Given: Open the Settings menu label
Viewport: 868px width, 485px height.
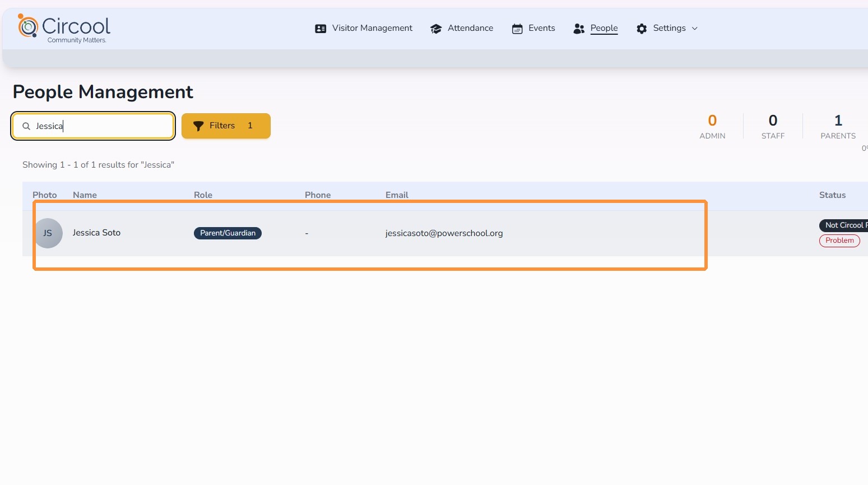Looking at the screenshot, I should pos(669,28).
